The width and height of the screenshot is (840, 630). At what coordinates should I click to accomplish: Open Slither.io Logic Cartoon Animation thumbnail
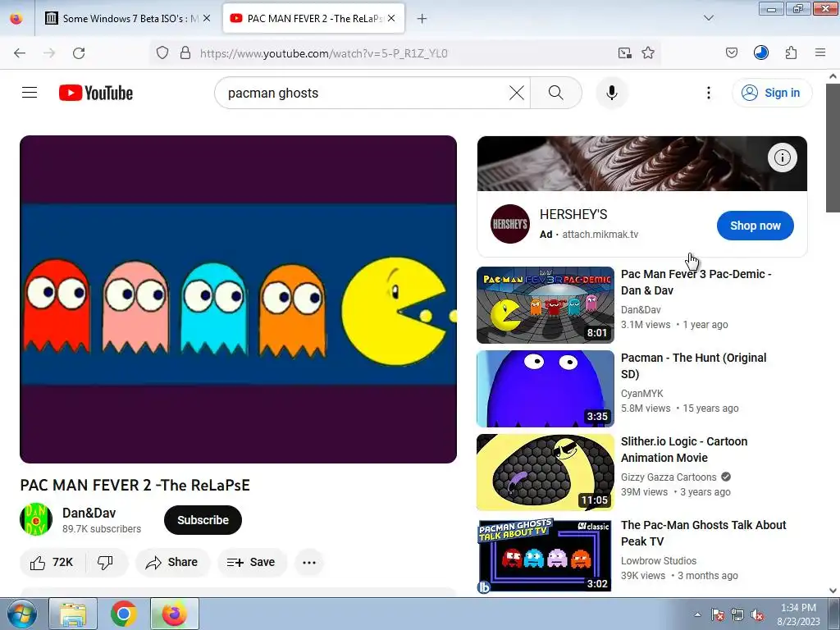546,472
